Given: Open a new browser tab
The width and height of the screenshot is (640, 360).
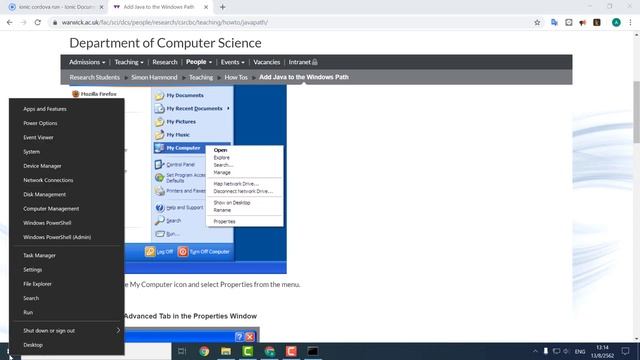Looking at the screenshot, I should point(222,7).
